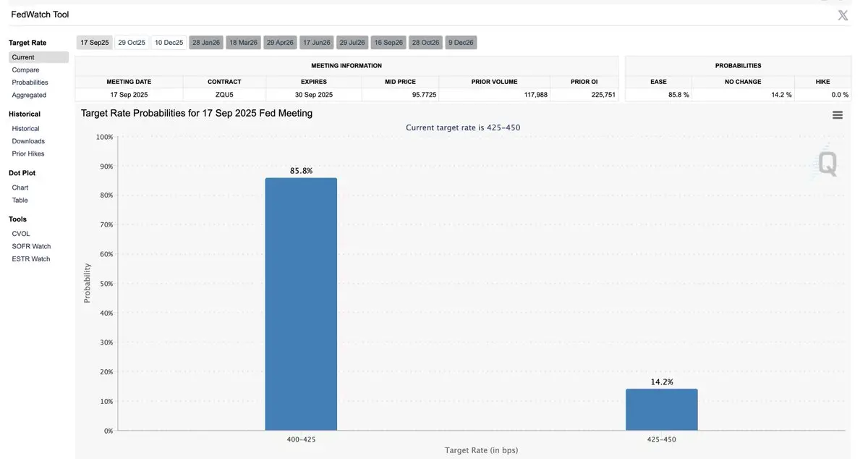868x459 pixels.
Task: Select the 29 Apr26 meeting tab
Action: tap(280, 43)
